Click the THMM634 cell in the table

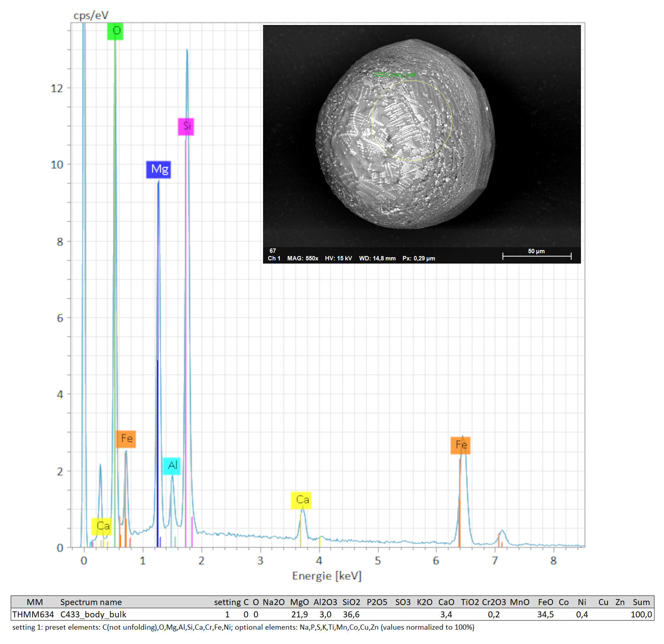(x=33, y=615)
